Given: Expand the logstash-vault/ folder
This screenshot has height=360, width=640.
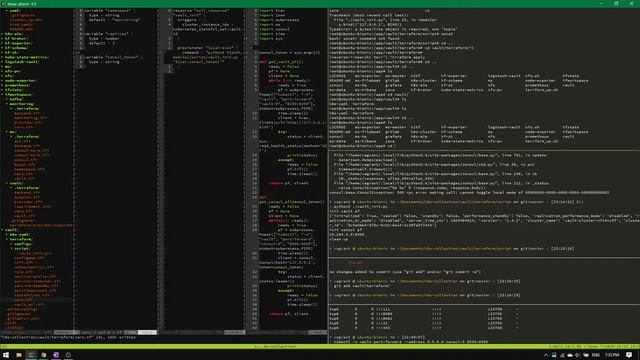Looking at the screenshot, I should [x=22, y=62].
